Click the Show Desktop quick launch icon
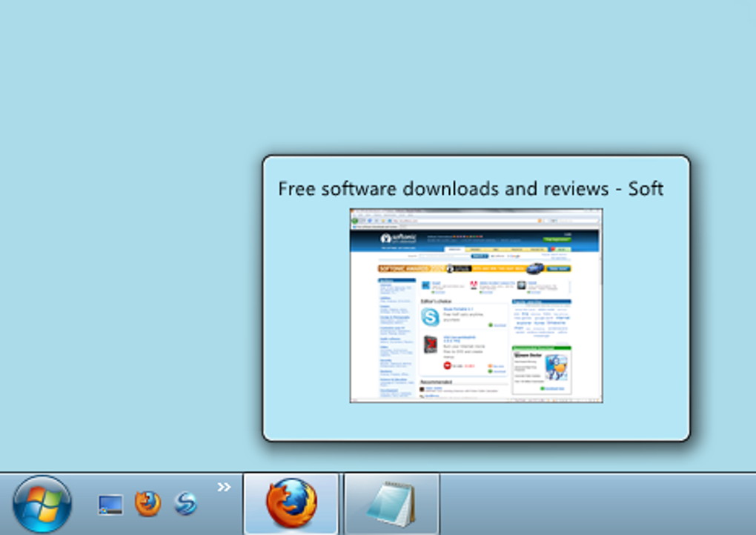The width and height of the screenshot is (756, 535). coord(110,505)
